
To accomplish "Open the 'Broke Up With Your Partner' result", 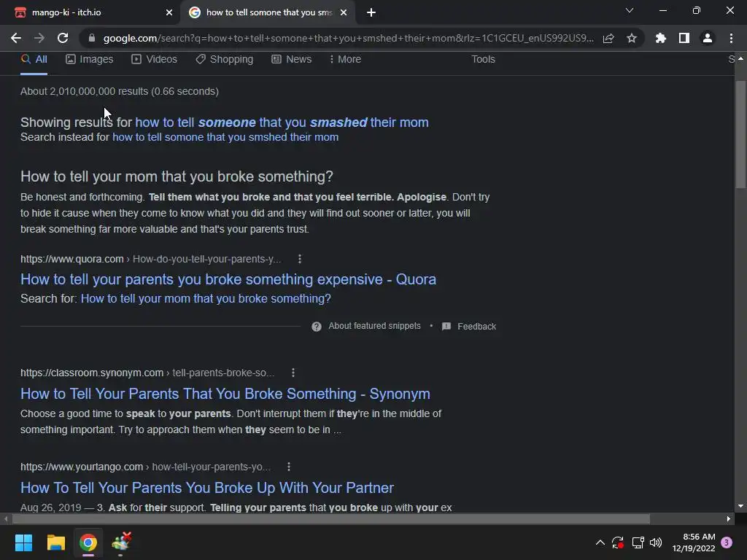I will [x=207, y=488].
